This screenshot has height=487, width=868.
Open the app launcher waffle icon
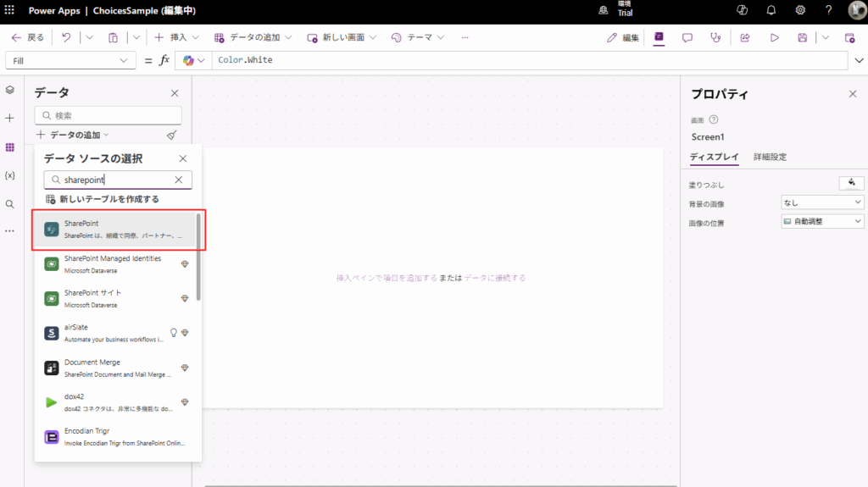coord(9,10)
